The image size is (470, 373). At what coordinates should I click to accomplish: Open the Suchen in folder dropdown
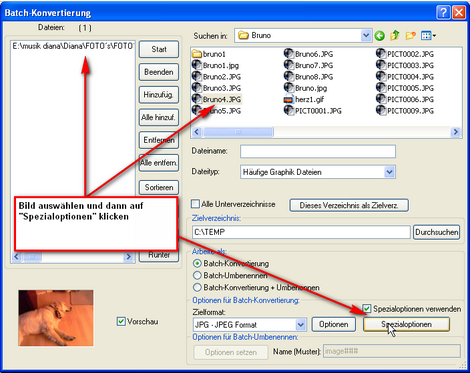coord(366,35)
